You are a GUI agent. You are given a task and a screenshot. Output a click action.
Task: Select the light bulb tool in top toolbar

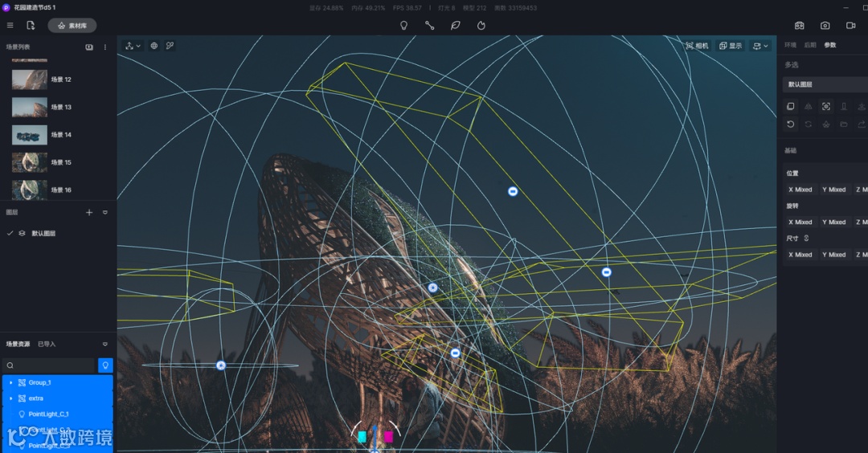[x=404, y=26]
